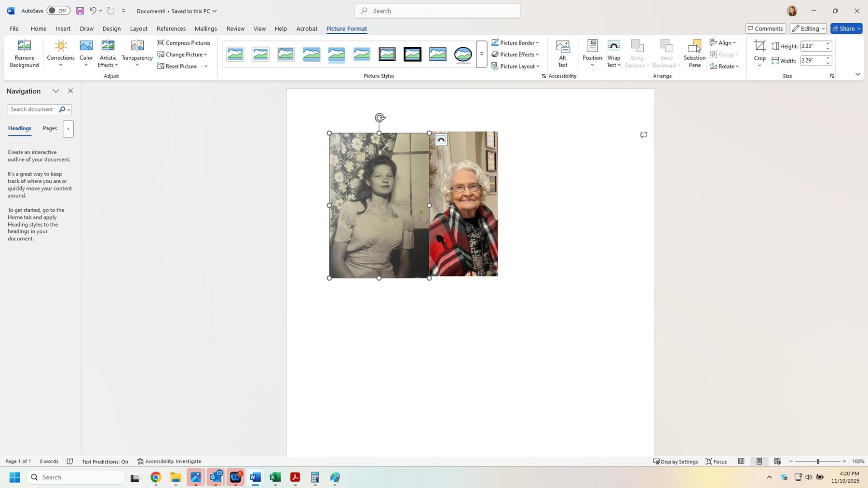
Task: Launch Excel from the taskbar
Action: point(275,477)
